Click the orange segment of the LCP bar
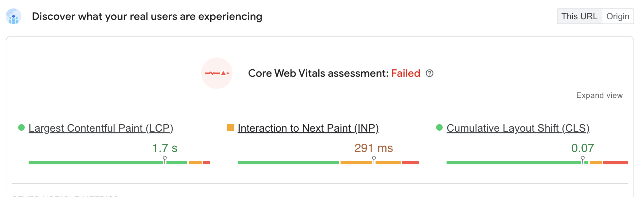The height and width of the screenshot is (197, 644). click(x=195, y=163)
